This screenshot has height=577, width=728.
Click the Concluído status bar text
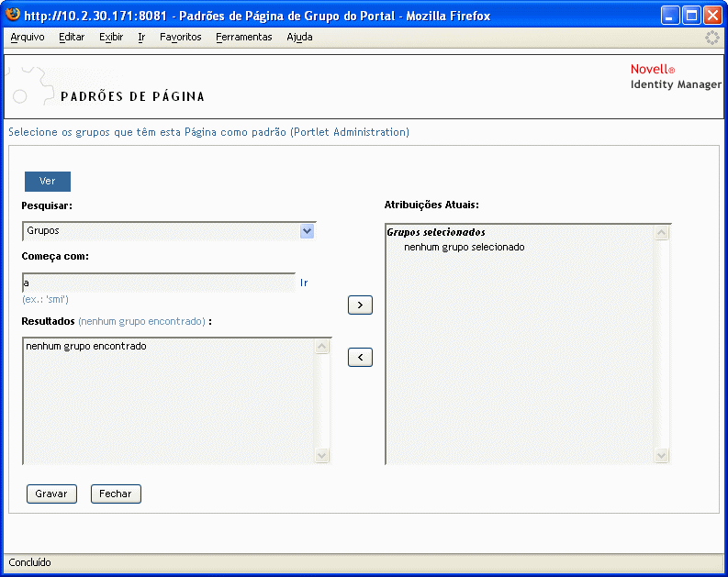pyautogui.click(x=29, y=562)
